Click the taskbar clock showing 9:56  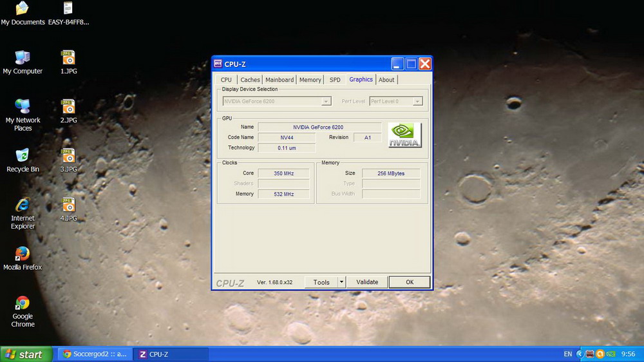(x=628, y=354)
